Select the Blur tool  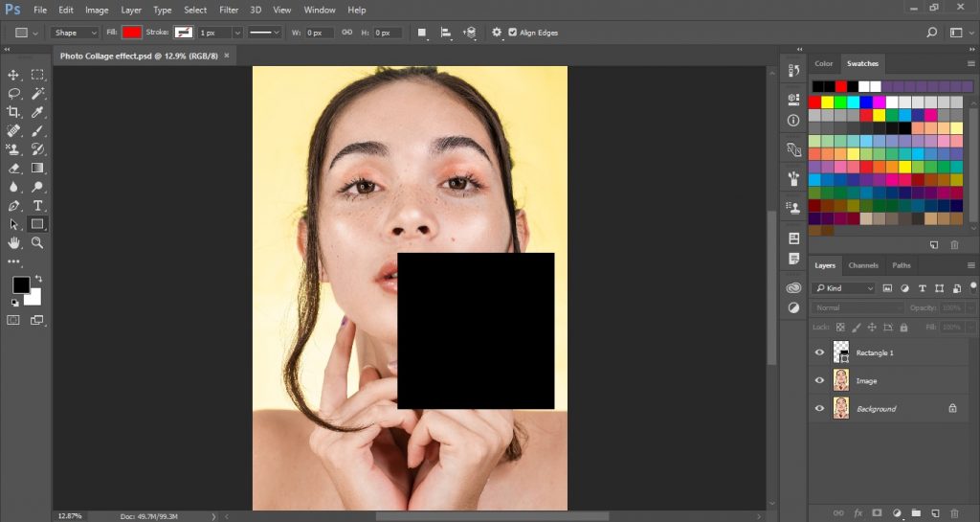tap(13, 187)
